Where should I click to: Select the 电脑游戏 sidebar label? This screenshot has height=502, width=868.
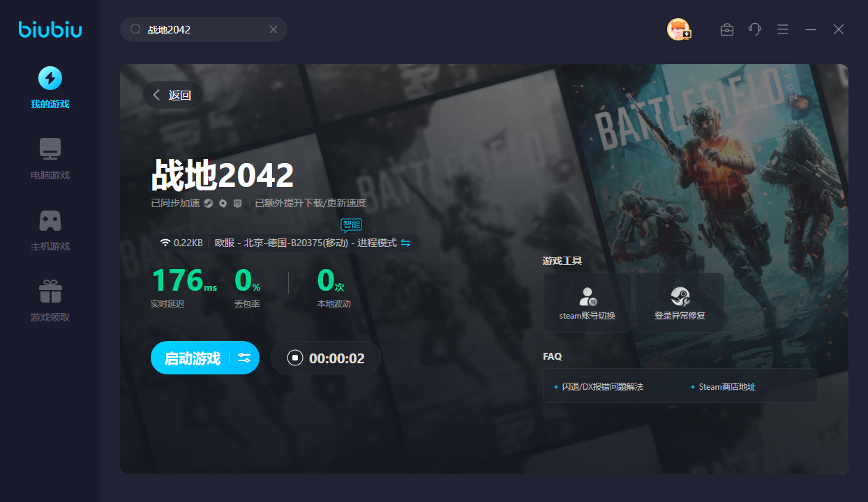50,175
